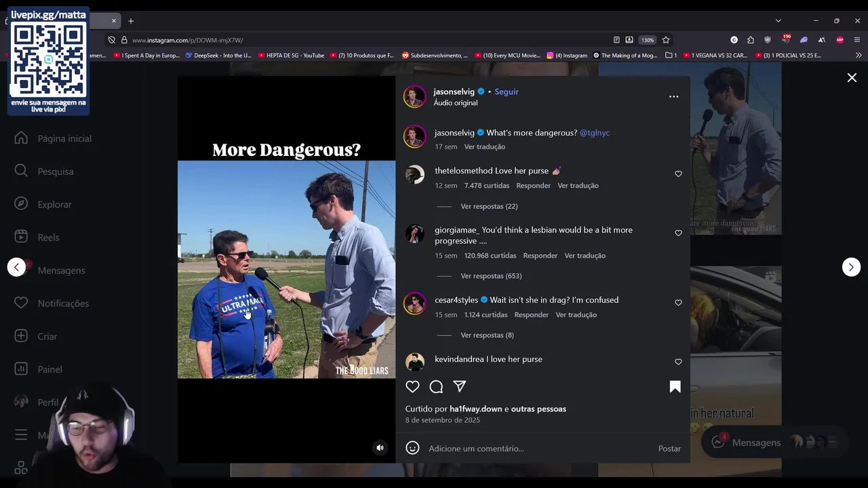The image size is (868, 488).
Task: Open HEPTA DE SG - YouTube bookmark
Action: click(291, 56)
